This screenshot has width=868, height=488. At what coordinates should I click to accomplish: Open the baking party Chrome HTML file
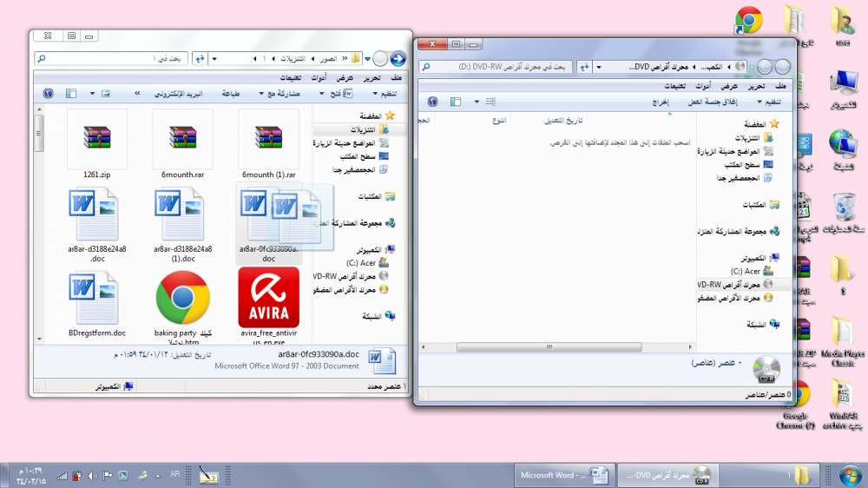point(182,300)
